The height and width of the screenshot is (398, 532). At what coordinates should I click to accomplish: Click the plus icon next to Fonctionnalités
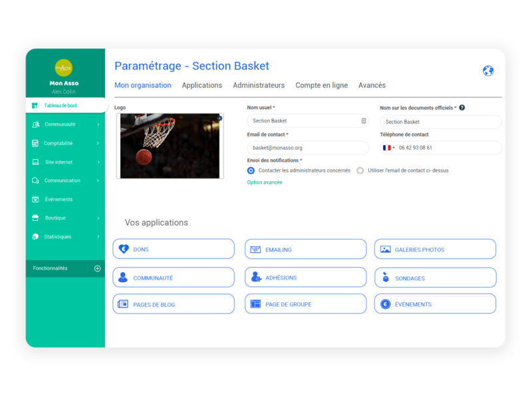pos(97,268)
